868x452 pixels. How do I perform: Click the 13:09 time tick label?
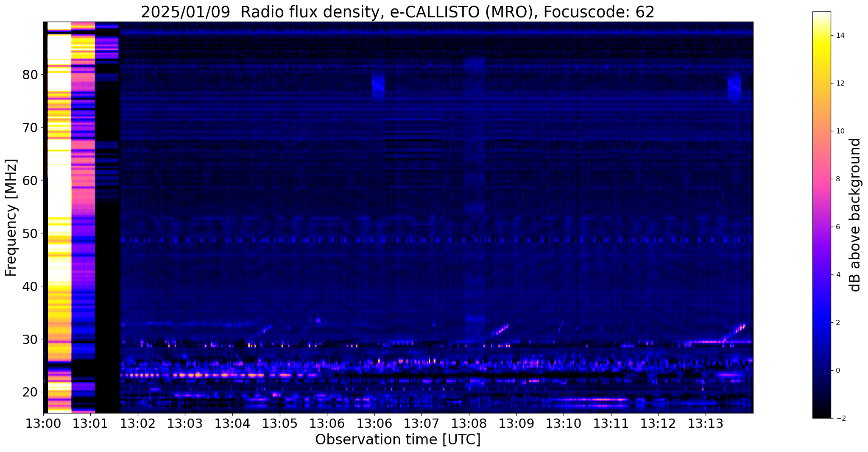516,424
